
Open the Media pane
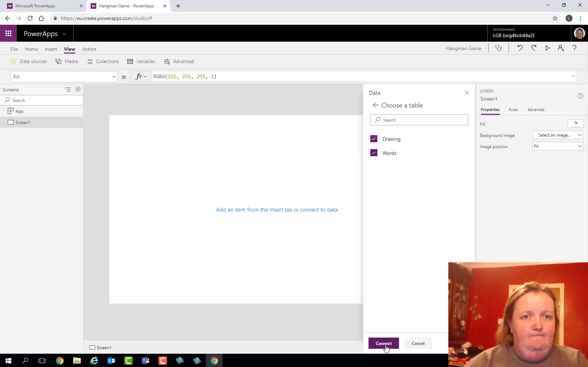click(x=67, y=61)
